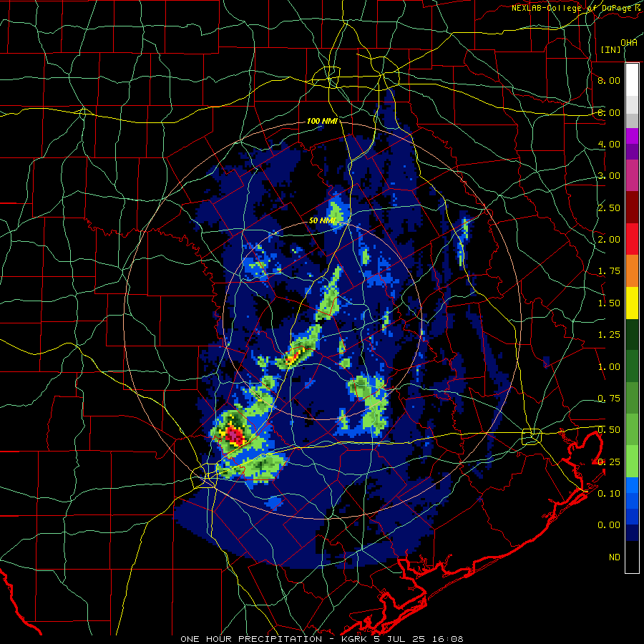This screenshot has width=644, height=644.
Task: Pick the bright red swatch in the color scale
Action: [x=632, y=240]
